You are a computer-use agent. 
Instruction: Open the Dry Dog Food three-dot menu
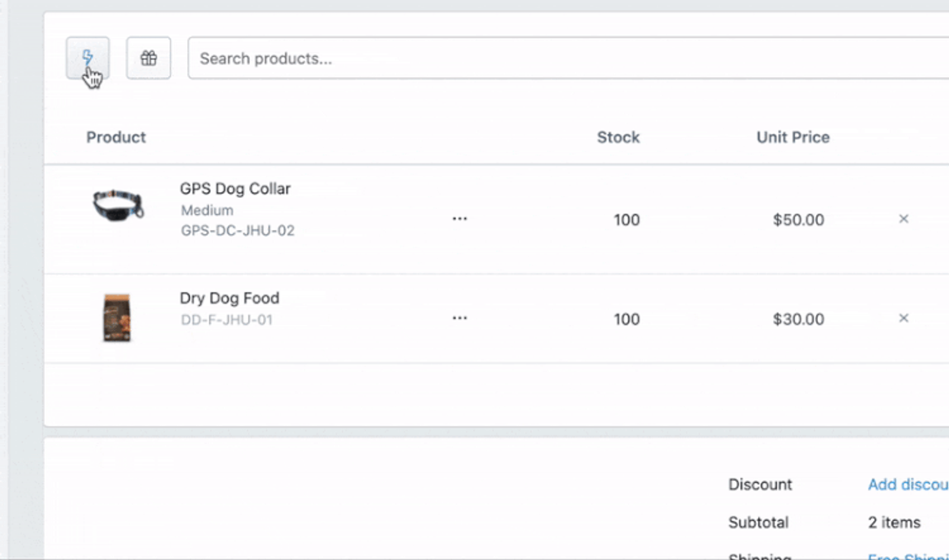pyautogui.click(x=459, y=318)
